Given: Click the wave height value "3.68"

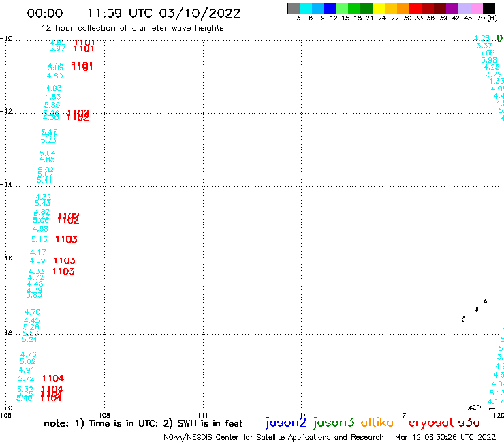Looking at the screenshot, I should tap(487, 53).
